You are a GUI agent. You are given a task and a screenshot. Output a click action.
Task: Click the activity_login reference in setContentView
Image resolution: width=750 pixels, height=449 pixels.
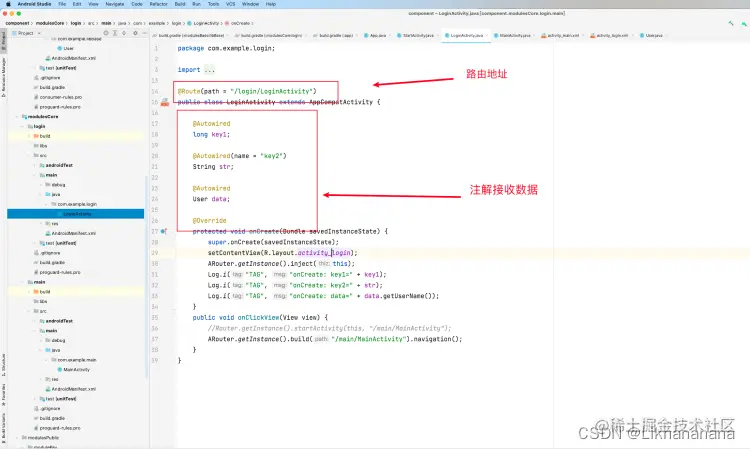[x=324, y=253]
